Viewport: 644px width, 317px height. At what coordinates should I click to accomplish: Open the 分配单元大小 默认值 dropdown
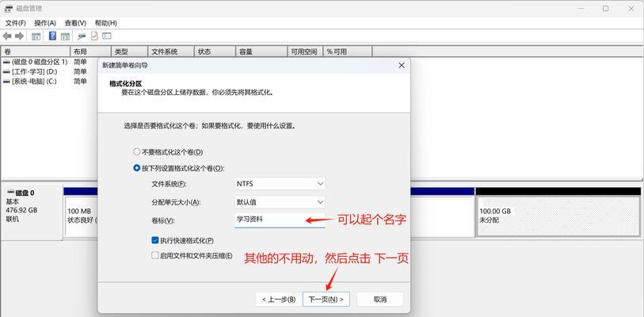[280, 202]
